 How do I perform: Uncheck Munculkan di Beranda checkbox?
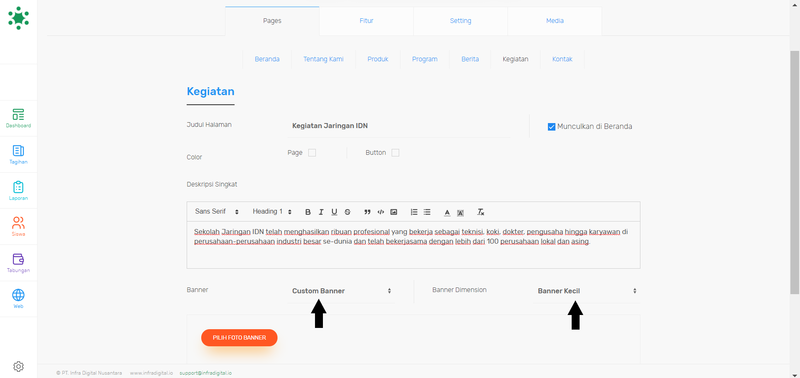pos(551,127)
